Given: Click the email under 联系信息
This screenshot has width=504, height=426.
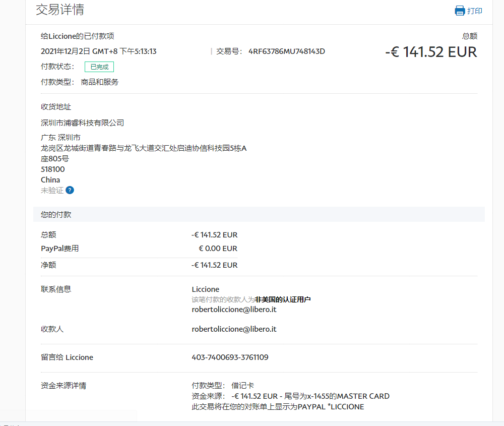Looking at the screenshot, I should (x=234, y=309).
